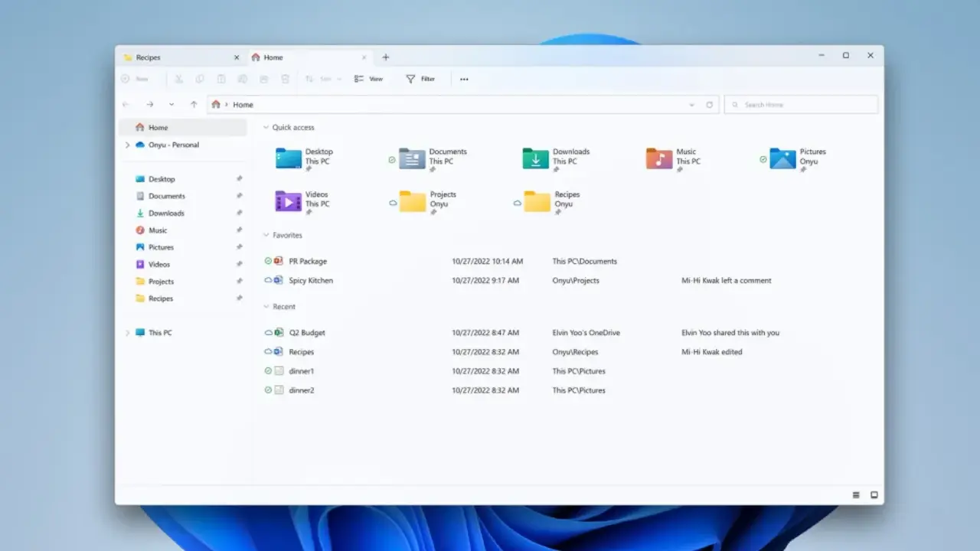Expand This PC in the navigation pane
This screenshot has width=980, height=551.
(127, 332)
